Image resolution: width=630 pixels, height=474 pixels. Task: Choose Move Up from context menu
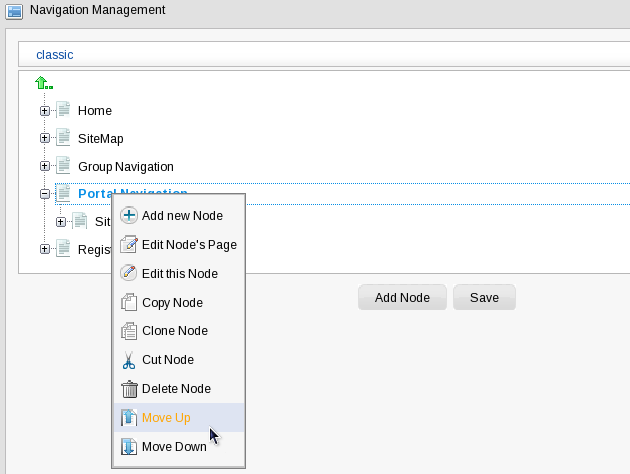166,418
